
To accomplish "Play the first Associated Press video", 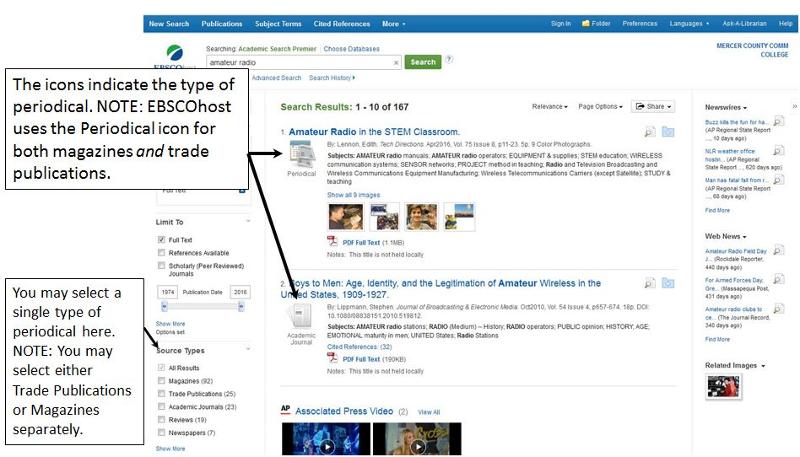I will pyautogui.click(x=326, y=439).
